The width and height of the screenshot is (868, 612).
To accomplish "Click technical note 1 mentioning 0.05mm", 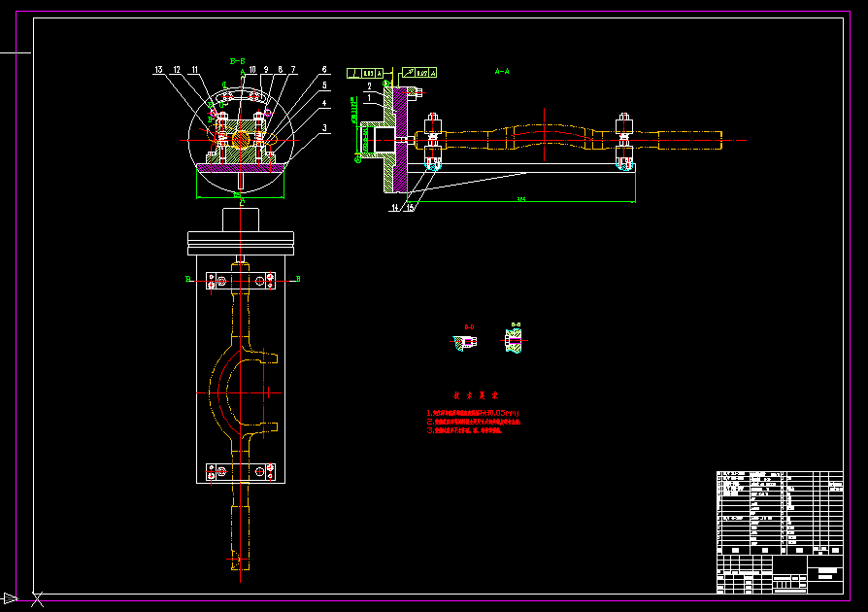I will 473,413.
